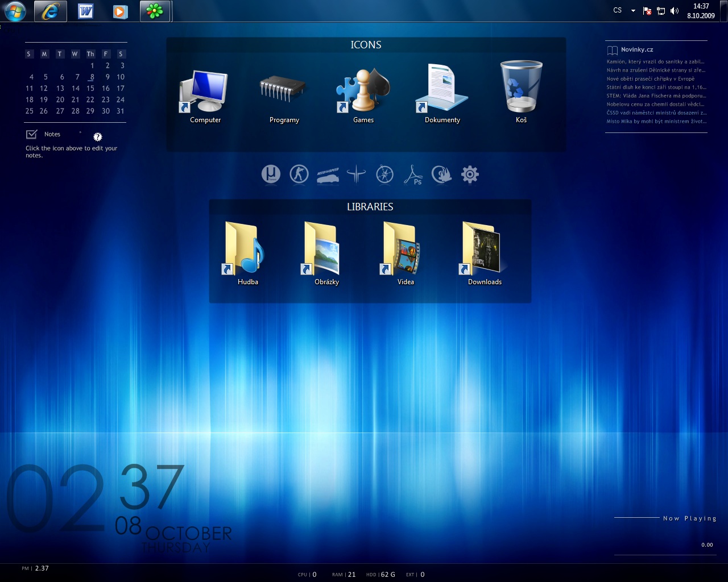The height and width of the screenshot is (582, 728).
Task: Open the Koš recycle bin
Action: click(x=521, y=91)
